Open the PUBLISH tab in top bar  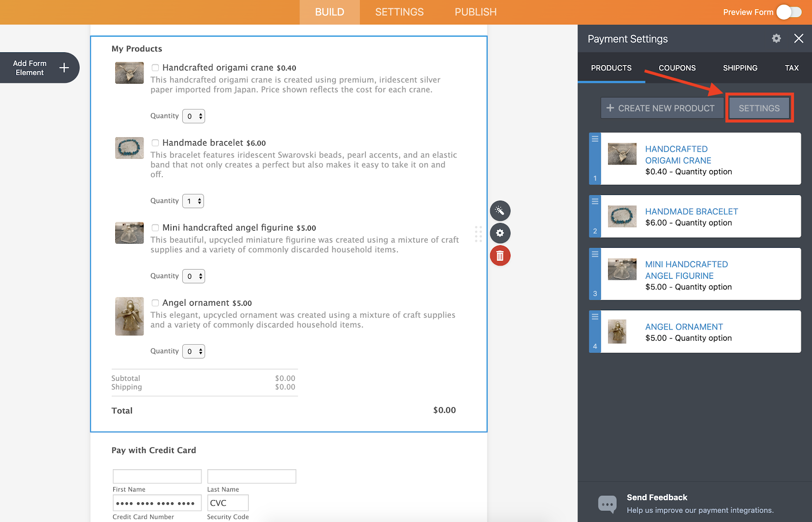[476, 12]
